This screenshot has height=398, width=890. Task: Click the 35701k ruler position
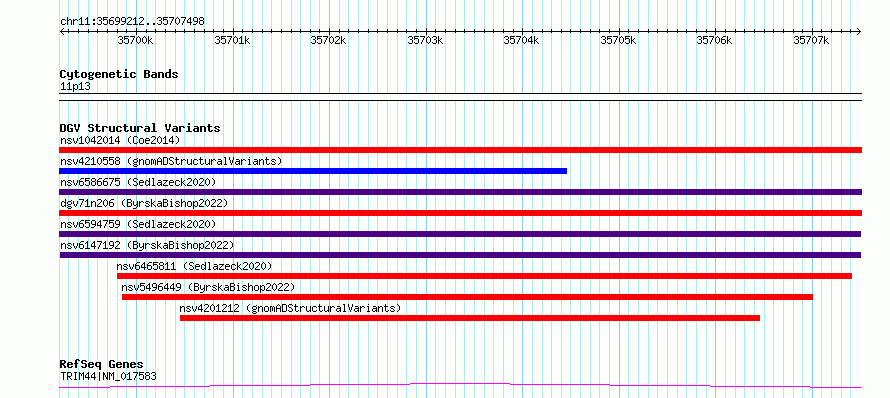[232, 41]
